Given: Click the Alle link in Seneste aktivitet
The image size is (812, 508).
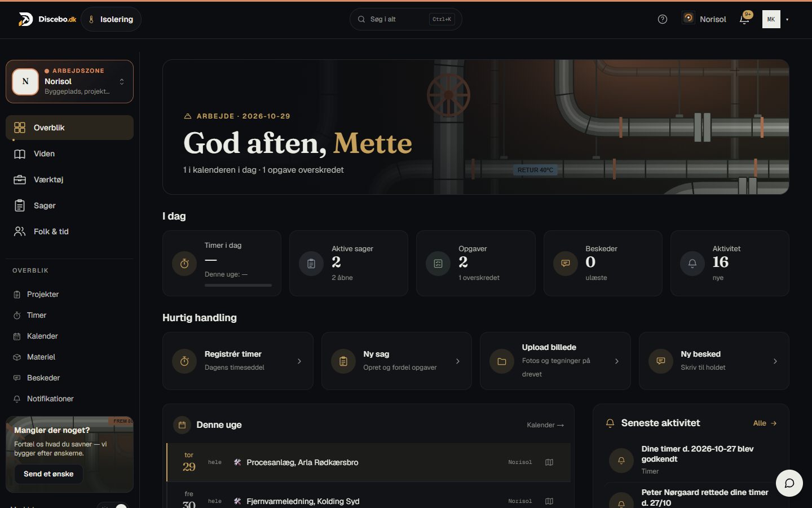Looking at the screenshot, I should coord(765,423).
